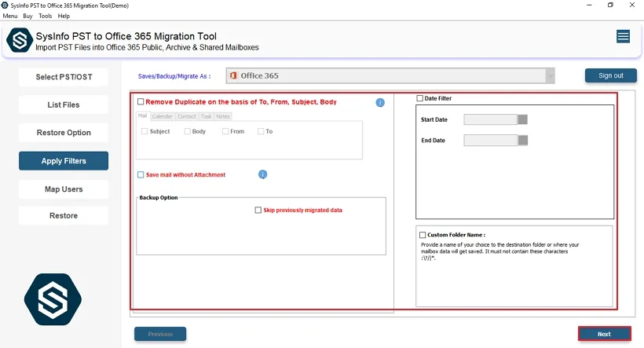Click the Saves/Backup/Migrate As label
The image size is (644, 348).
tap(174, 76)
